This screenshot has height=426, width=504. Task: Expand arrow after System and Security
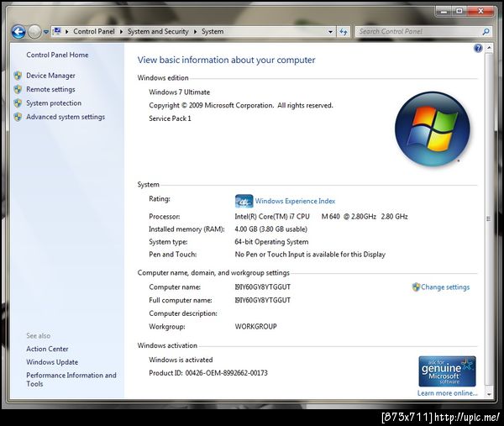pyautogui.click(x=195, y=31)
